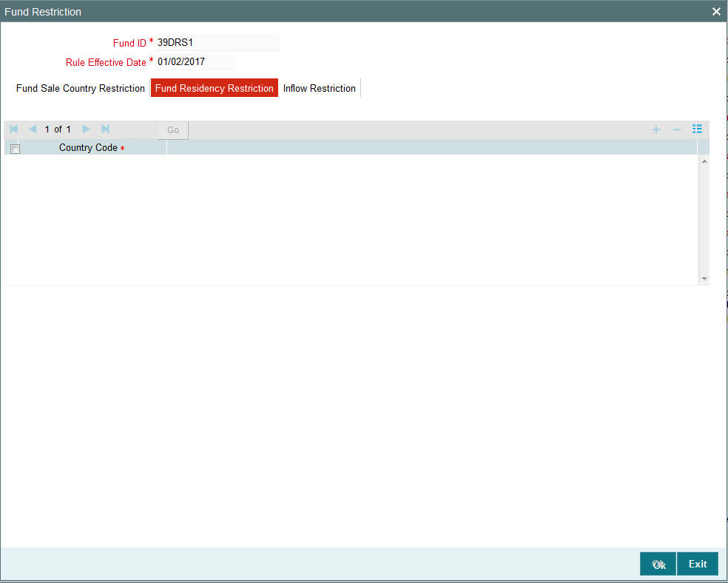The width and height of the screenshot is (728, 583).
Task: Click scrollbar up arrow in grid
Action: point(704,161)
